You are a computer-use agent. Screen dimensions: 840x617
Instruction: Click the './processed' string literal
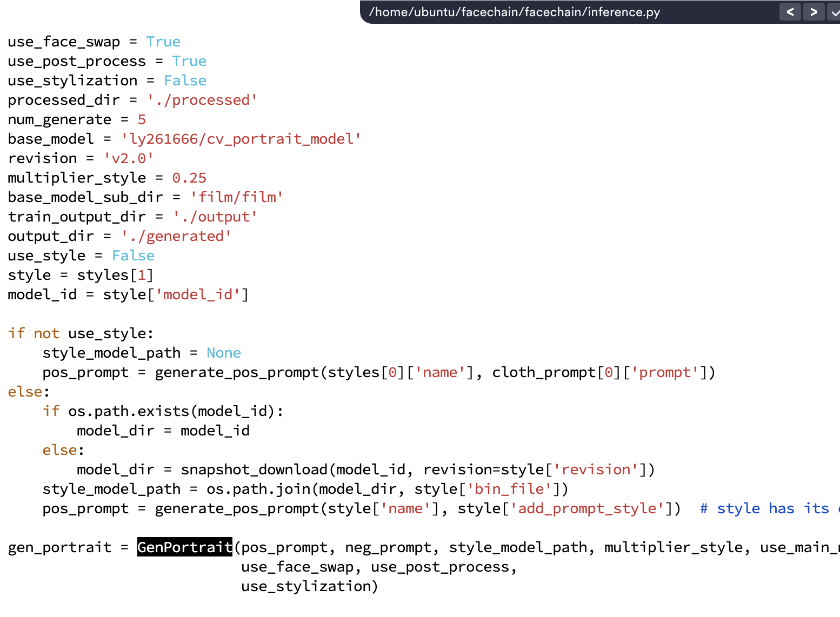(x=202, y=99)
